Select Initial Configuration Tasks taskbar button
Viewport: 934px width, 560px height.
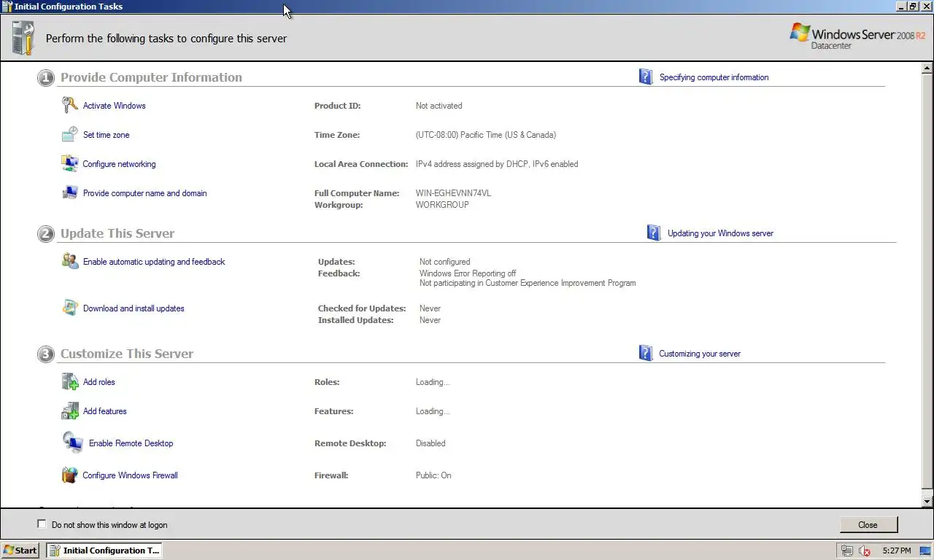coord(104,551)
